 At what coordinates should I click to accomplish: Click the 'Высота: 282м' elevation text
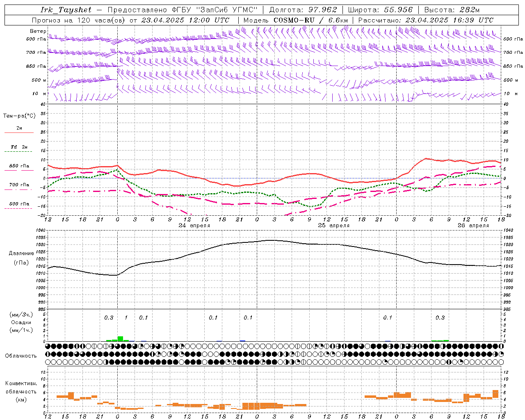[452, 10]
